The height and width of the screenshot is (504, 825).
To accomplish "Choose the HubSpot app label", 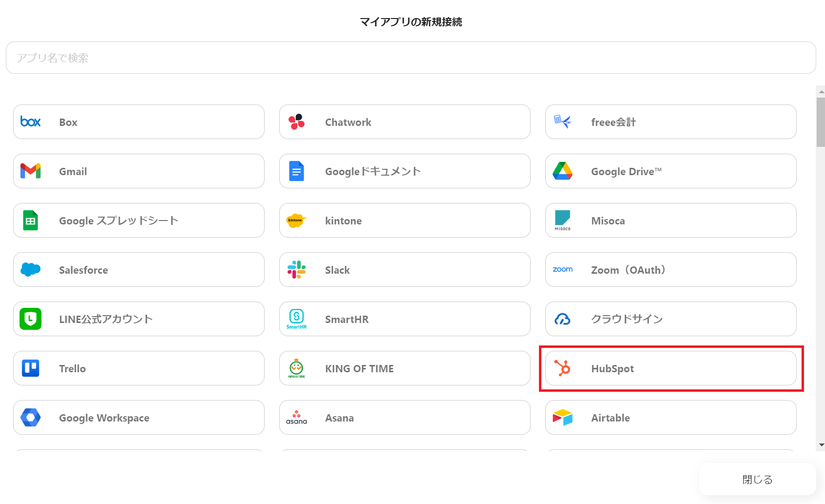I will click(x=613, y=369).
